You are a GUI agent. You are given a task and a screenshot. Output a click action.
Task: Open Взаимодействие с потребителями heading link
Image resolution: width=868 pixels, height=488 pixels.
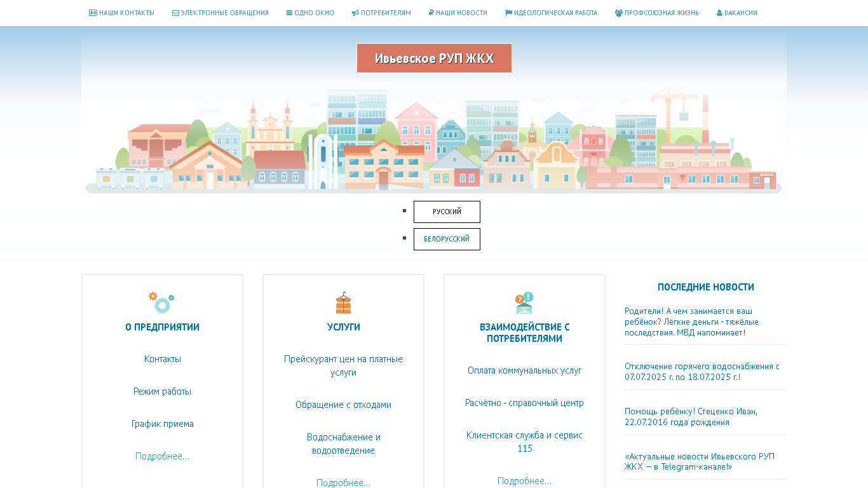coord(524,333)
